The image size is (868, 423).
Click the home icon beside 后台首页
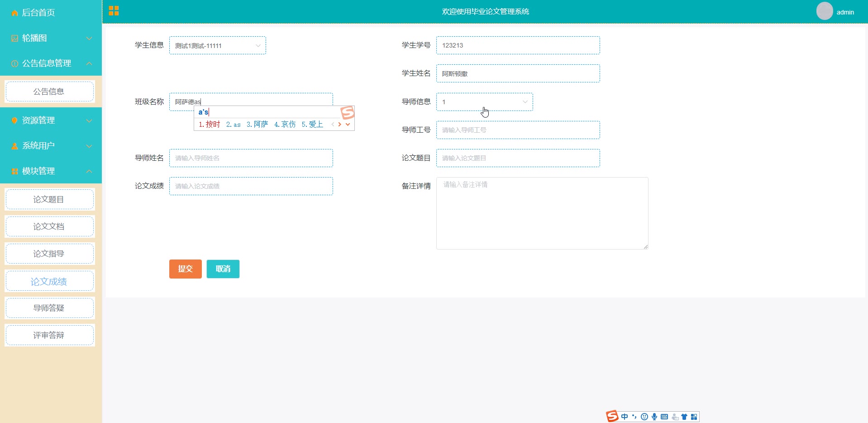pyautogui.click(x=14, y=13)
